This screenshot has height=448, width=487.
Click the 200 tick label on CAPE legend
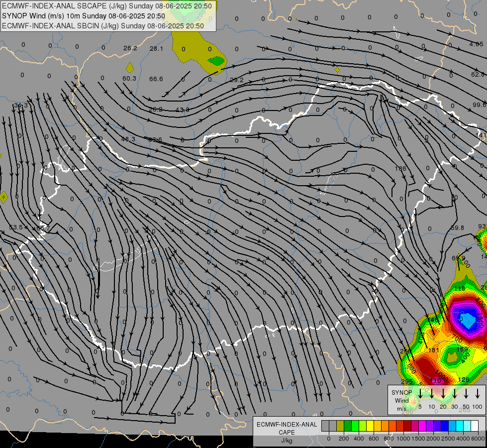coord(344,439)
